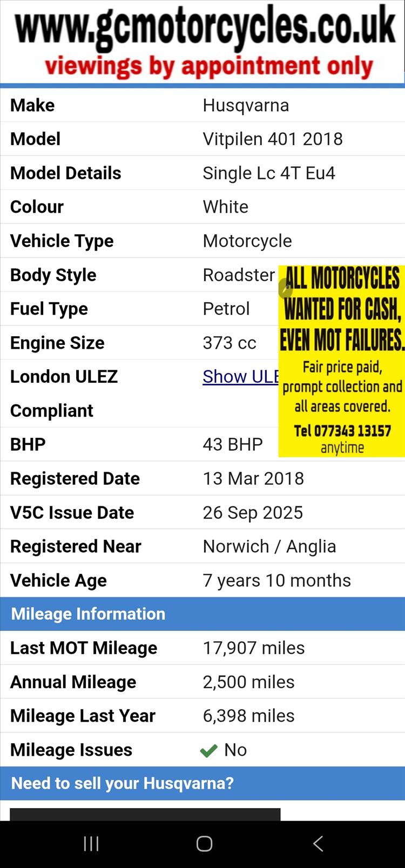Select the 17,907 miles Last MOT value

point(254,648)
